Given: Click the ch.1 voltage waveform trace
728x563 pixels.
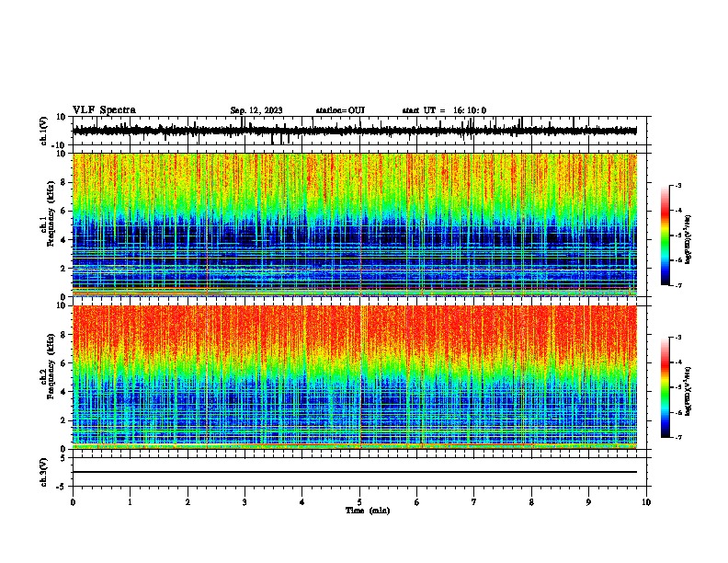Looking at the screenshot, I should [x=355, y=131].
